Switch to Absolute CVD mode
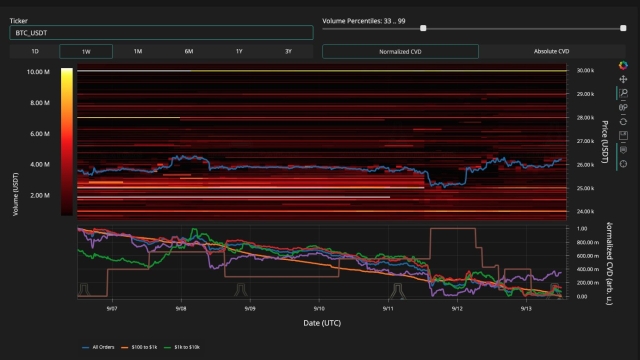 [551, 51]
